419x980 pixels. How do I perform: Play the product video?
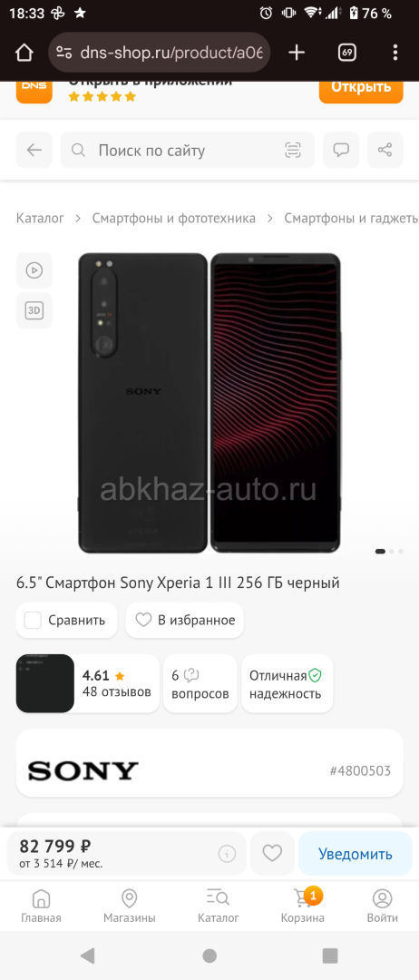34,270
